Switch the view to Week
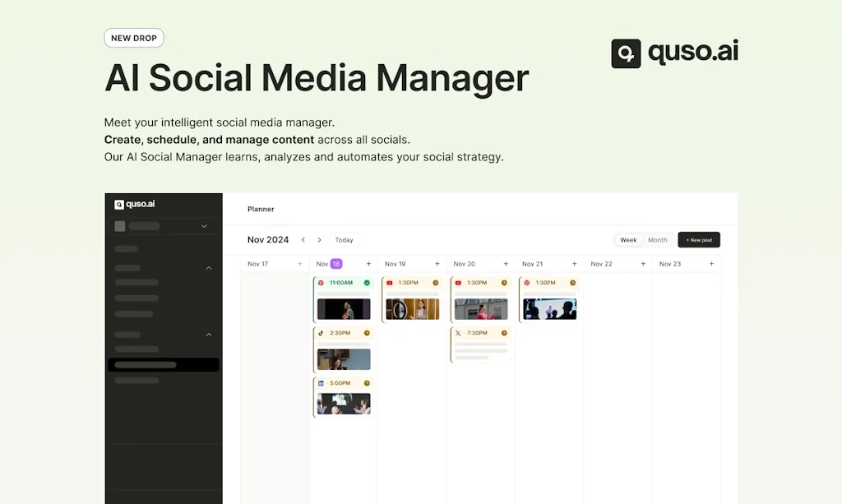Viewport: 842px width, 504px height. pos(627,240)
